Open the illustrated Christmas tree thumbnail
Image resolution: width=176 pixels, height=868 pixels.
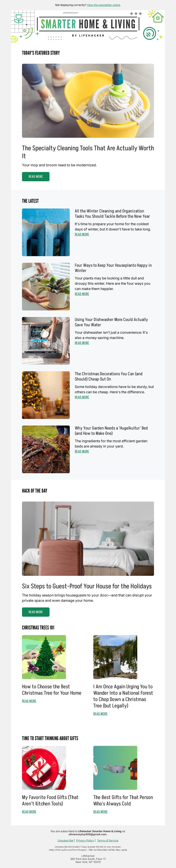click(x=44, y=657)
